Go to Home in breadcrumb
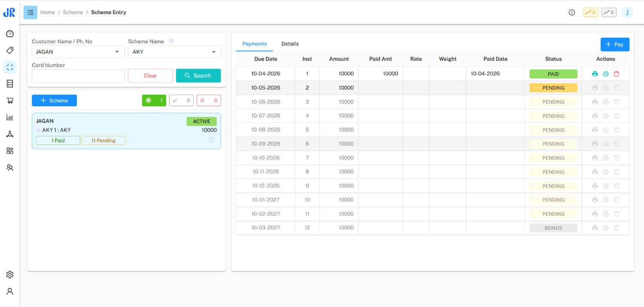644x307 pixels. point(48,12)
